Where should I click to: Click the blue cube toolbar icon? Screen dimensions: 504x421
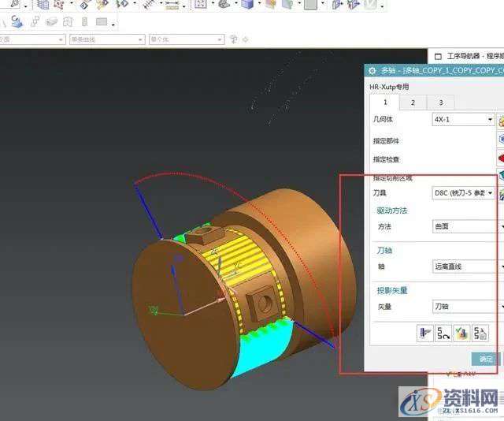pos(248,5)
